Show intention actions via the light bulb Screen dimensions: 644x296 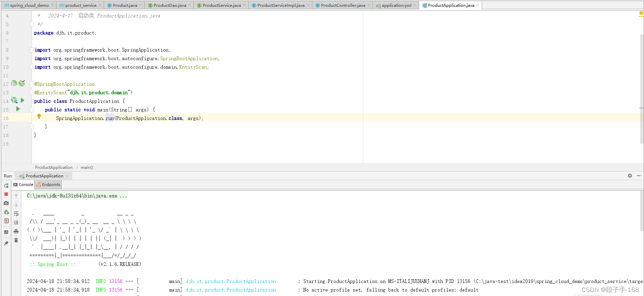click(39, 117)
